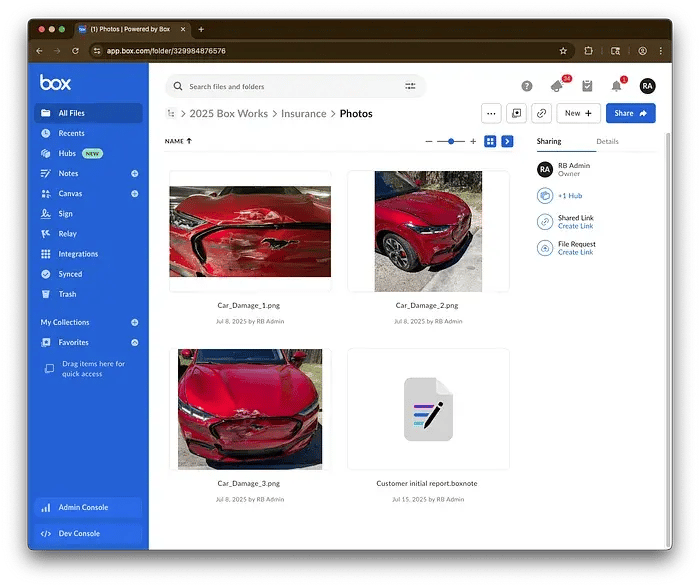Increase thumbnail size plus icon

473,142
